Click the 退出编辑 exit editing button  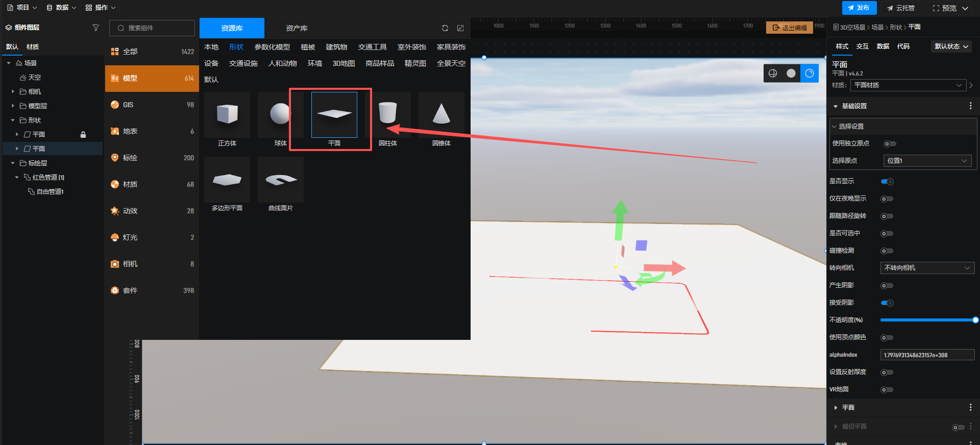790,28
